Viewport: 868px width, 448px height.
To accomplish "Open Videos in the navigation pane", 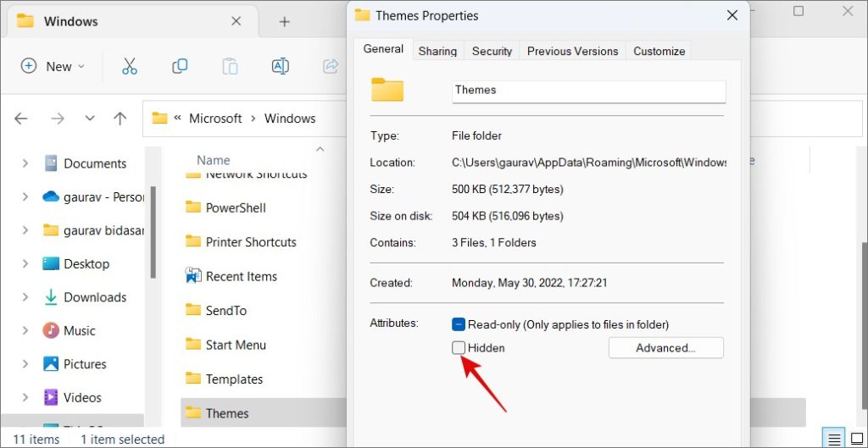I will click(x=72, y=398).
